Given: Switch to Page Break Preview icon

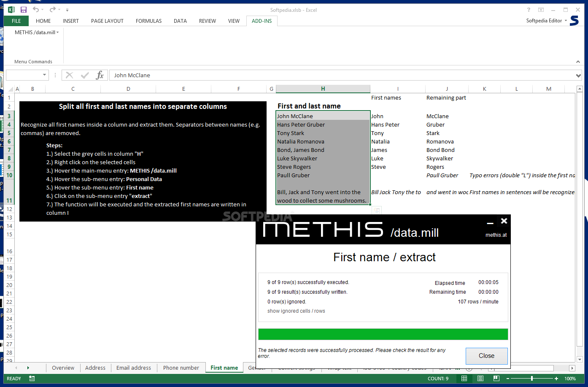Looking at the screenshot, I should (x=496, y=379).
